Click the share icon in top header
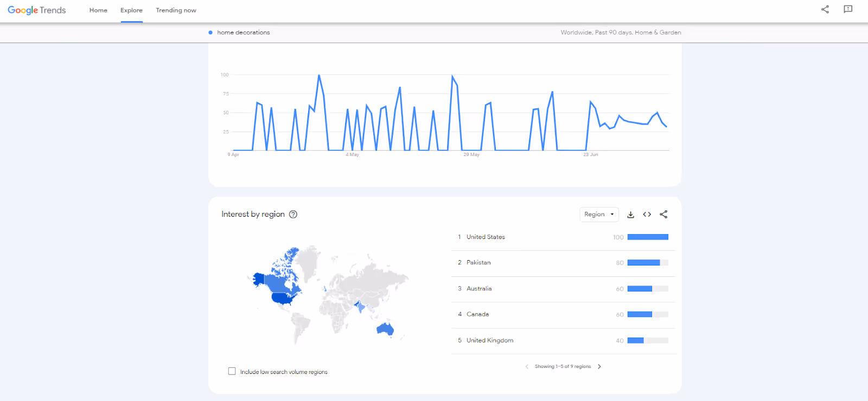The height and width of the screenshot is (401, 868). [825, 9]
